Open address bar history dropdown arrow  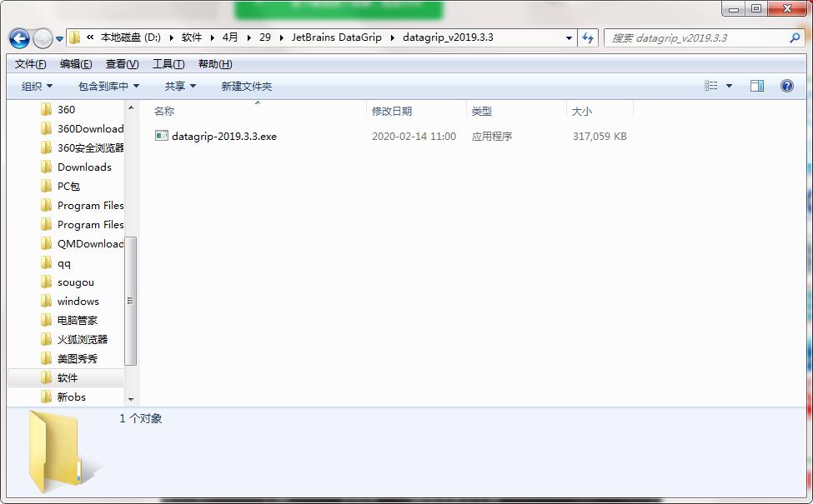click(569, 37)
